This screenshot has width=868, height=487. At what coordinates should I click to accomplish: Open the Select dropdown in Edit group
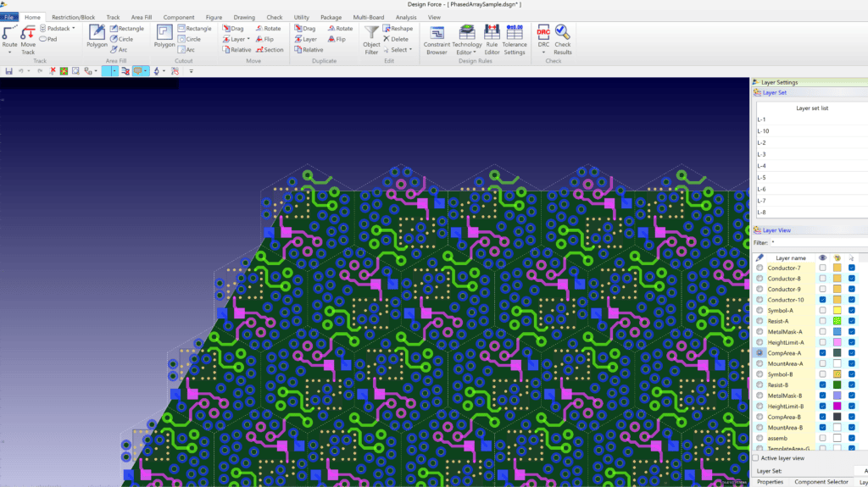(410, 50)
